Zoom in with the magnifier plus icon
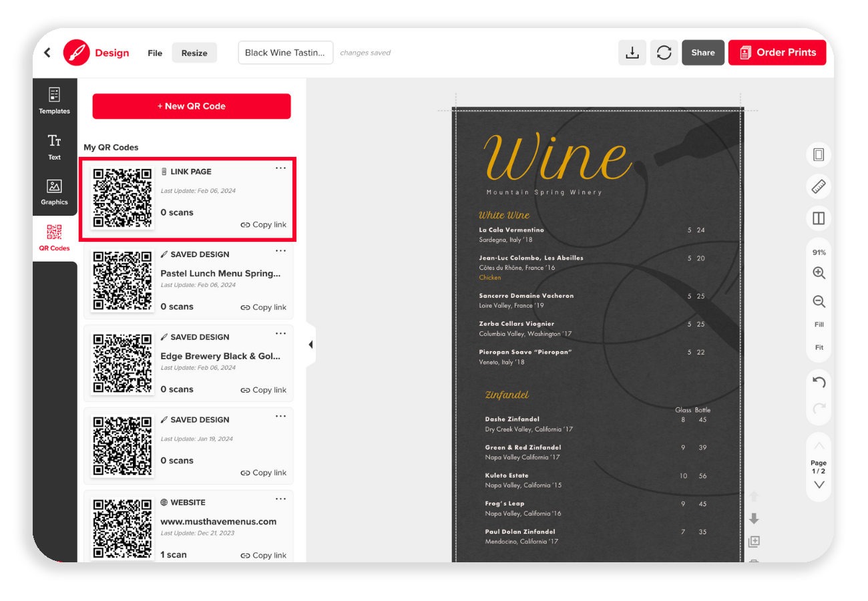This screenshot has height=601, width=868. (819, 273)
